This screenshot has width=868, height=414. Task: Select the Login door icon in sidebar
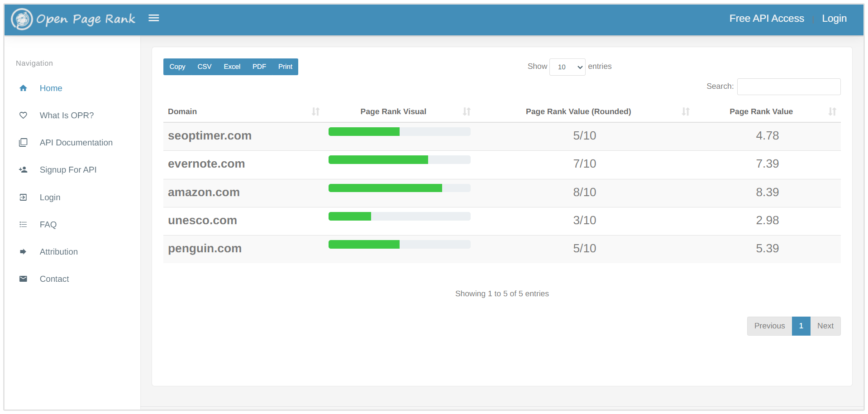[x=23, y=197]
